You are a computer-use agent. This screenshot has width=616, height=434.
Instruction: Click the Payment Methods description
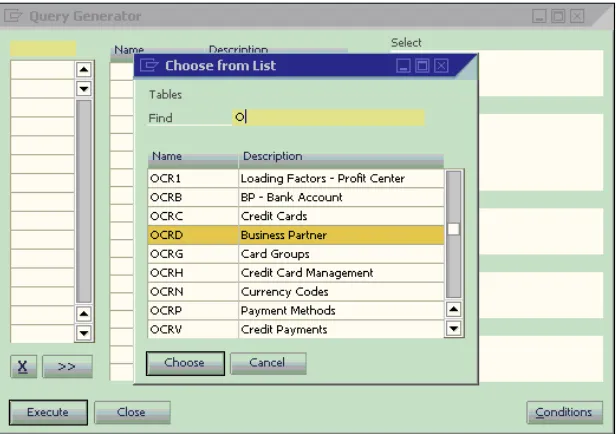(288, 311)
